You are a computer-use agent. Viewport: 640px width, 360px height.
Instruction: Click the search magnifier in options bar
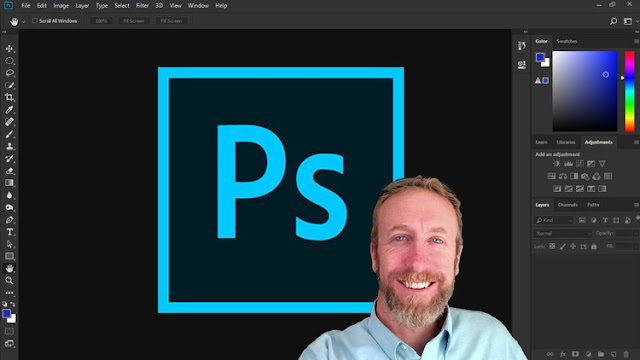coord(613,21)
